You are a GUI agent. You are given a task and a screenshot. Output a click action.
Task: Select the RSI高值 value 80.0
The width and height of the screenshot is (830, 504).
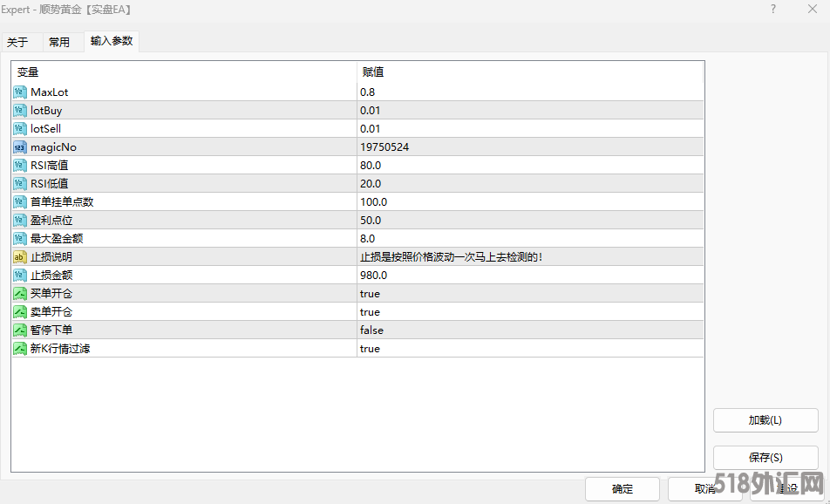tap(371, 165)
